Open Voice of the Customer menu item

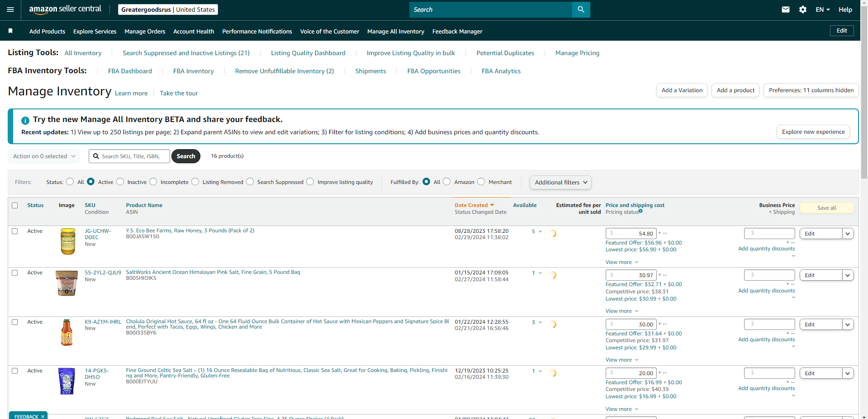point(329,31)
